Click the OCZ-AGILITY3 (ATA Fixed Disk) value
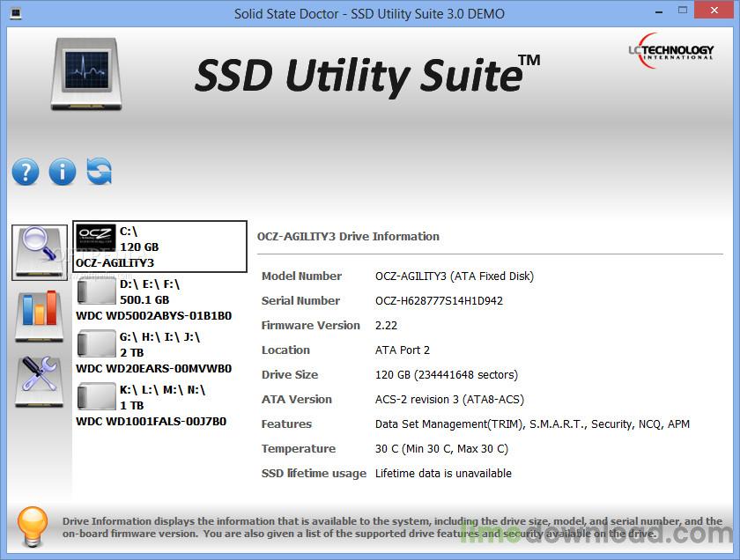The image size is (740, 560). pyautogui.click(x=455, y=276)
